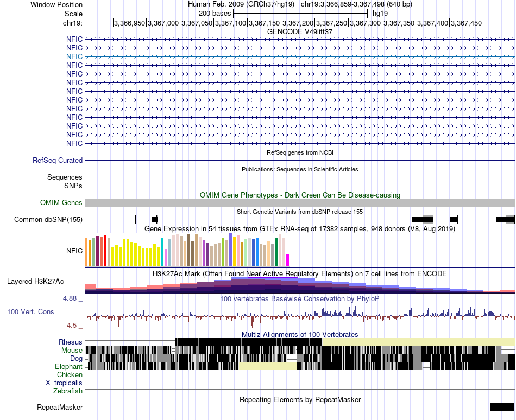Image resolution: width=516 pixels, height=420 pixels.
Task: Click the Publications: Sequences in Scientific Articles title
Action: coord(300,169)
